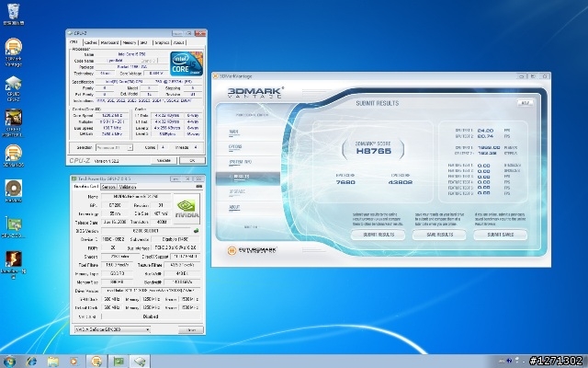
Task: Click the Futuremark logo in 3DMark Vantage
Action: (252, 250)
